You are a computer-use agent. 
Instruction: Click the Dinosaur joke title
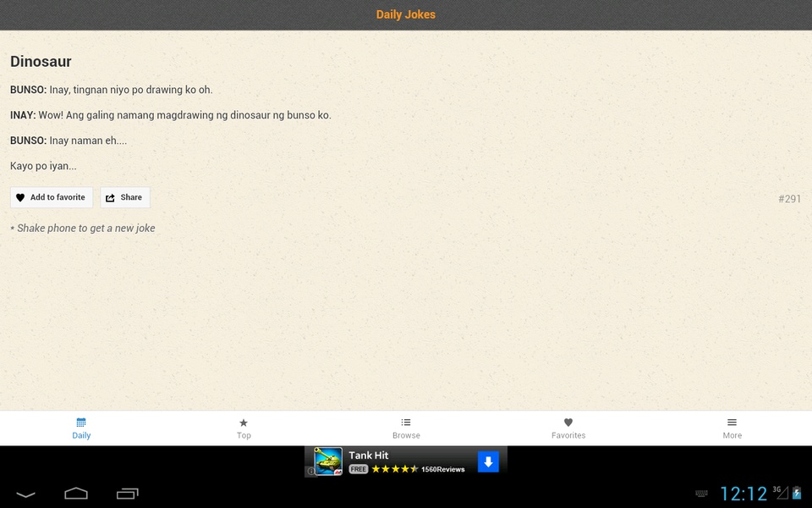coord(41,61)
